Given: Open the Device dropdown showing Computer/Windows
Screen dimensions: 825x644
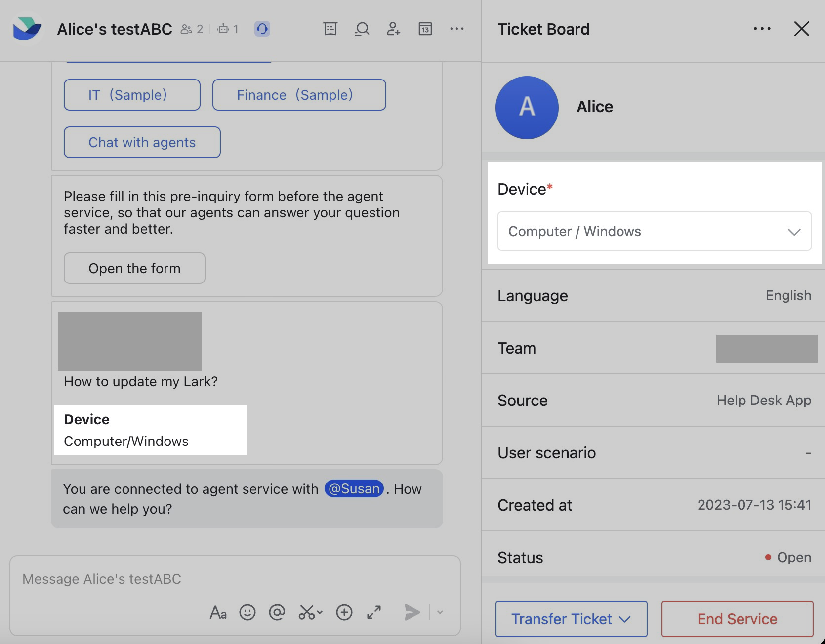Looking at the screenshot, I should coord(654,231).
